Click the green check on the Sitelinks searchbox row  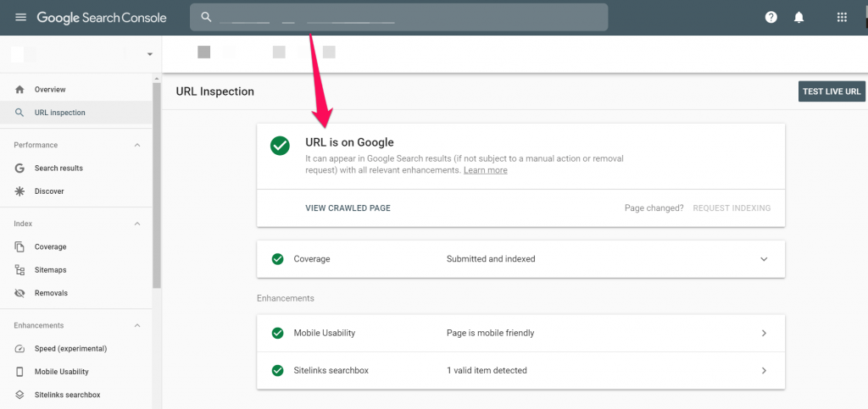(278, 370)
